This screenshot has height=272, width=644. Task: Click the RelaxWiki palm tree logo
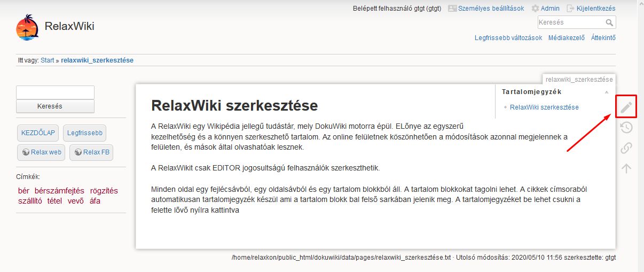pos(27,28)
